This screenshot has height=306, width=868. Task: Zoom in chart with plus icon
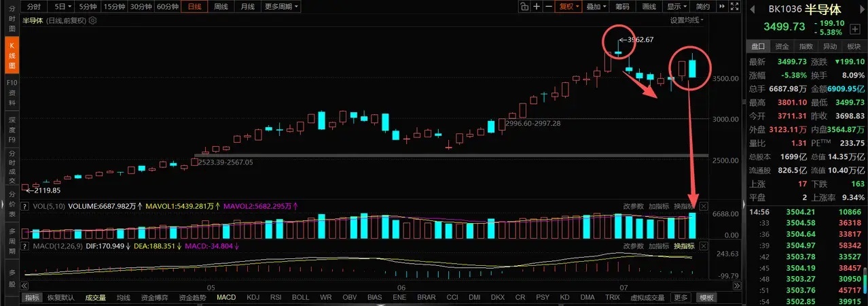click(537, 6)
